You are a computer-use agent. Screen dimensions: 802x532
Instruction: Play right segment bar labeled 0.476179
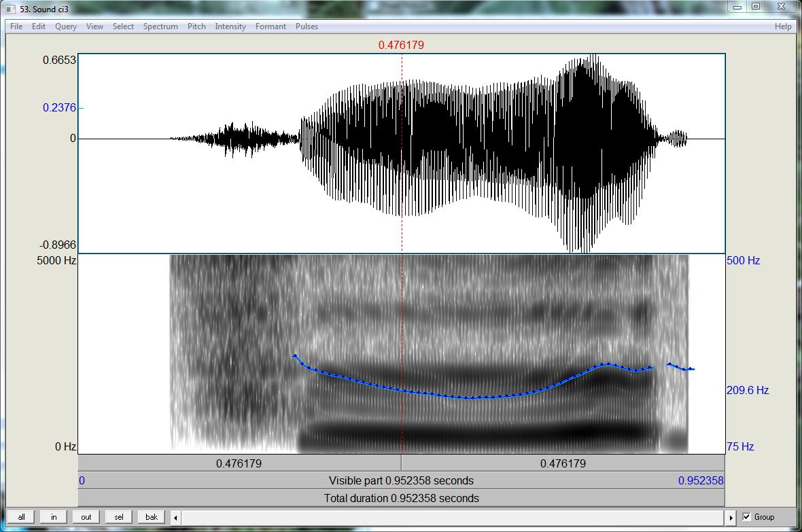[563, 463]
